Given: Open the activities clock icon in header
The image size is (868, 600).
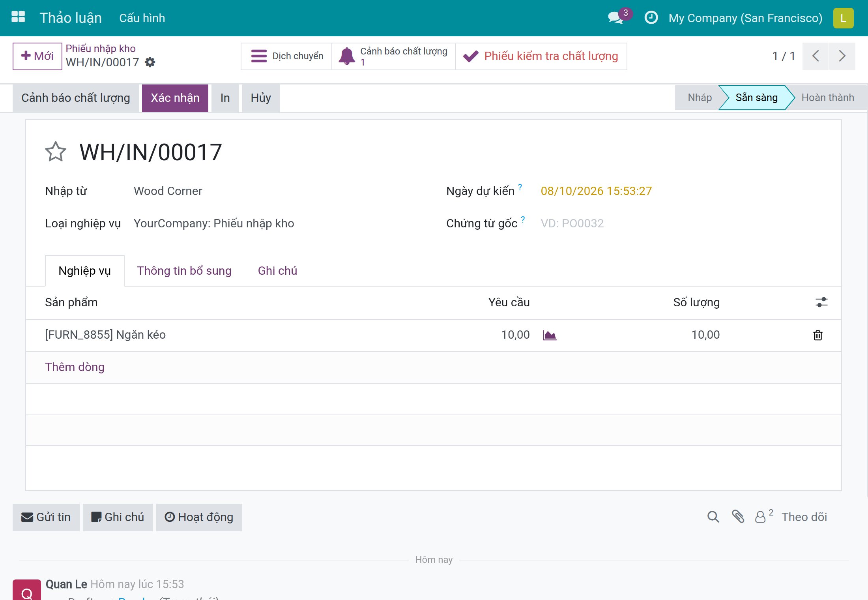Looking at the screenshot, I should pyautogui.click(x=651, y=17).
